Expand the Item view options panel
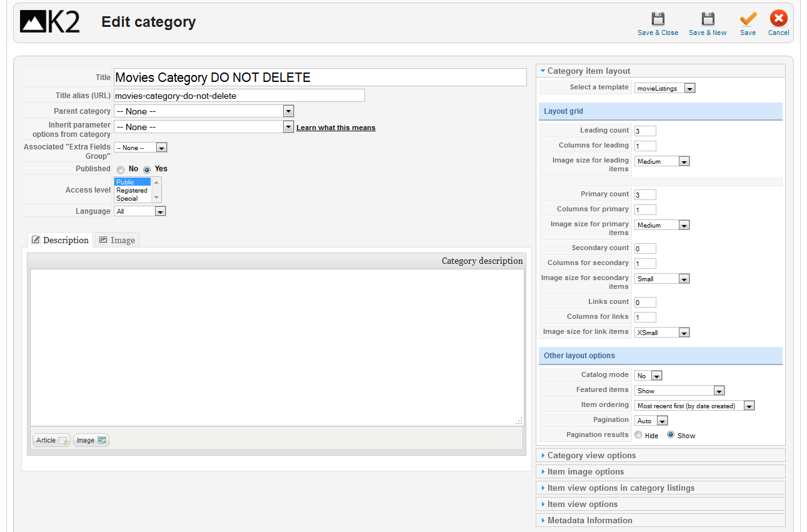The width and height of the screenshot is (807, 532). click(660, 504)
